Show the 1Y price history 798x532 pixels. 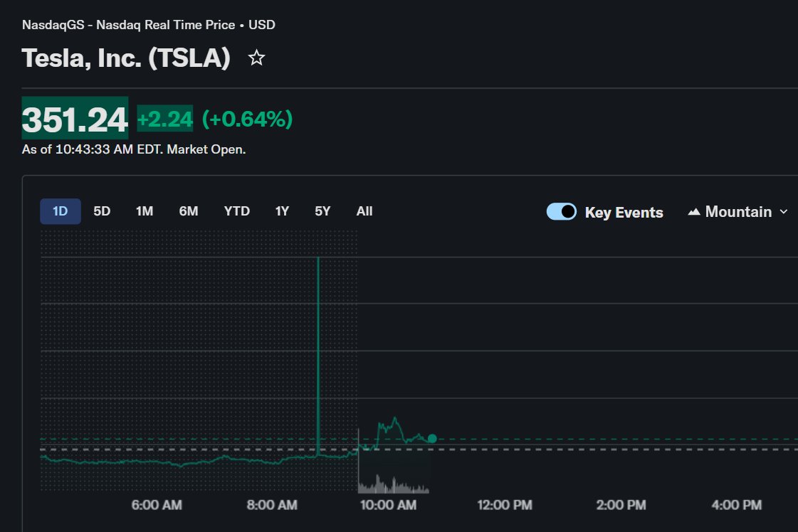click(282, 211)
